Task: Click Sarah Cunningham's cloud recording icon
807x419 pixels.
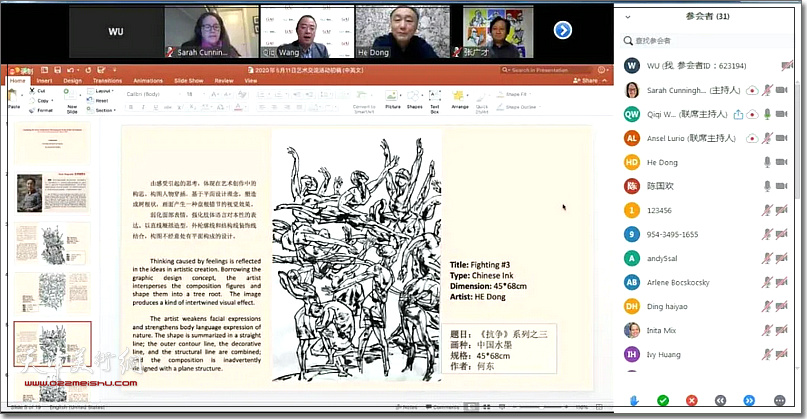Action: pos(752,91)
